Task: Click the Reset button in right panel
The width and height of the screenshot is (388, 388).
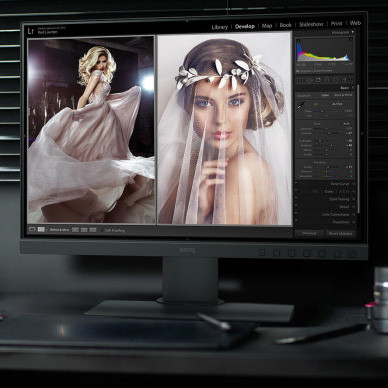Action: (340, 234)
